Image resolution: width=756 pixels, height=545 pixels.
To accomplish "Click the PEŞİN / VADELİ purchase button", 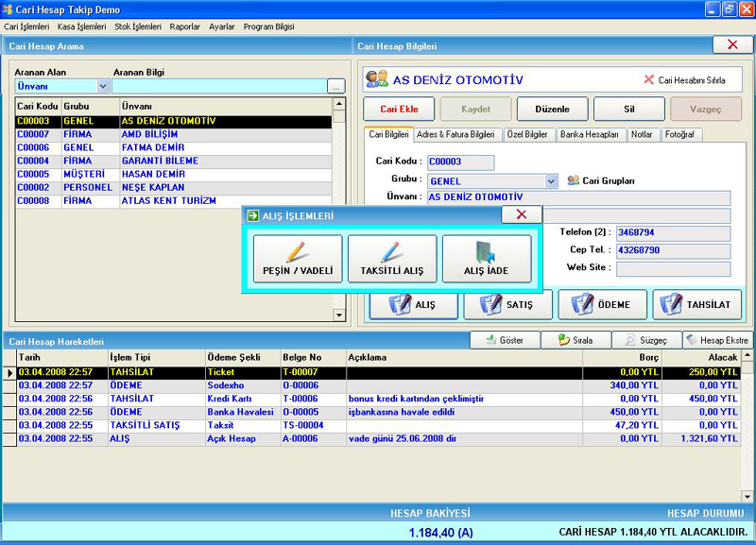I will point(298,259).
